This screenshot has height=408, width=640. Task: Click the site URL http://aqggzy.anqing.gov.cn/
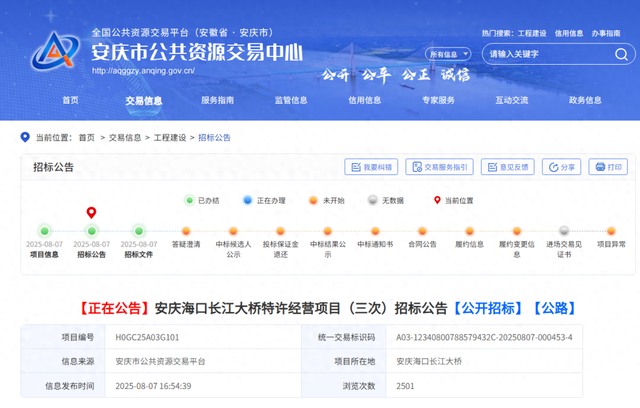143,71
